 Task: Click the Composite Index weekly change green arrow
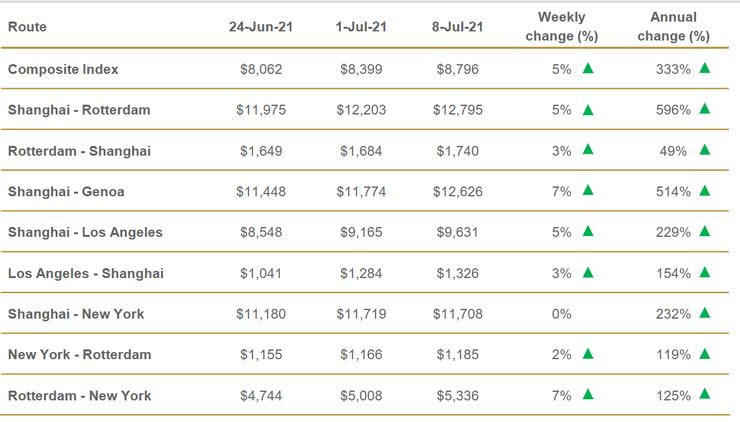pos(588,68)
